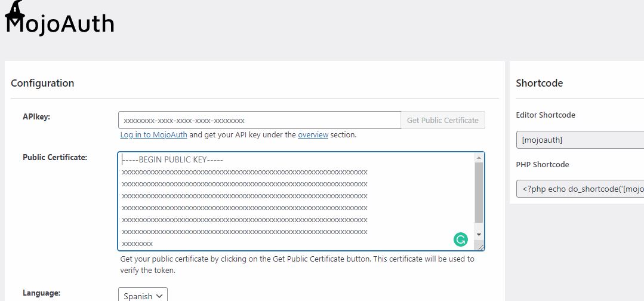Click the BEGIN PUBLIC KEY line
Image resolution: width=644 pixels, height=301 pixels.
pyautogui.click(x=172, y=159)
